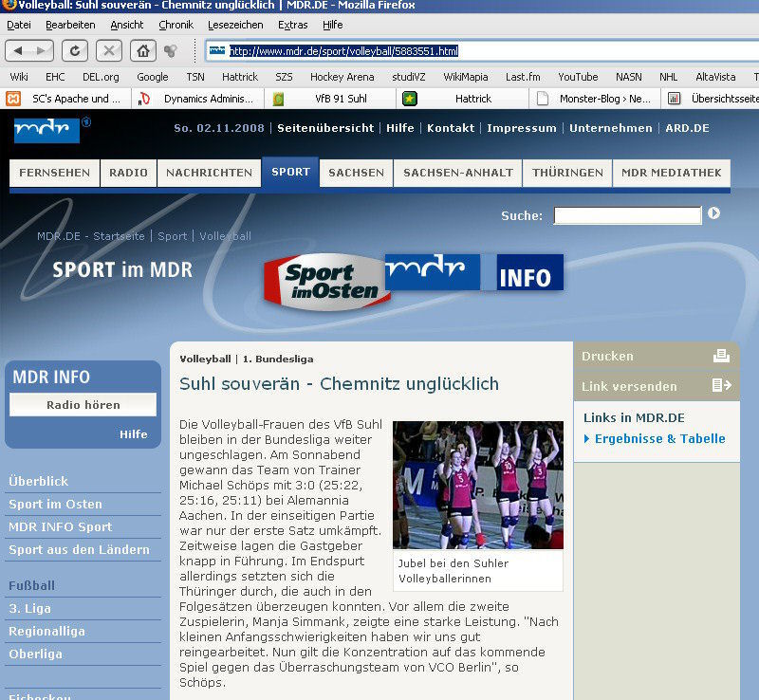This screenshot has width=759, height=700.
Task: Click the Link versenden send icon
Action: point(721,385)
